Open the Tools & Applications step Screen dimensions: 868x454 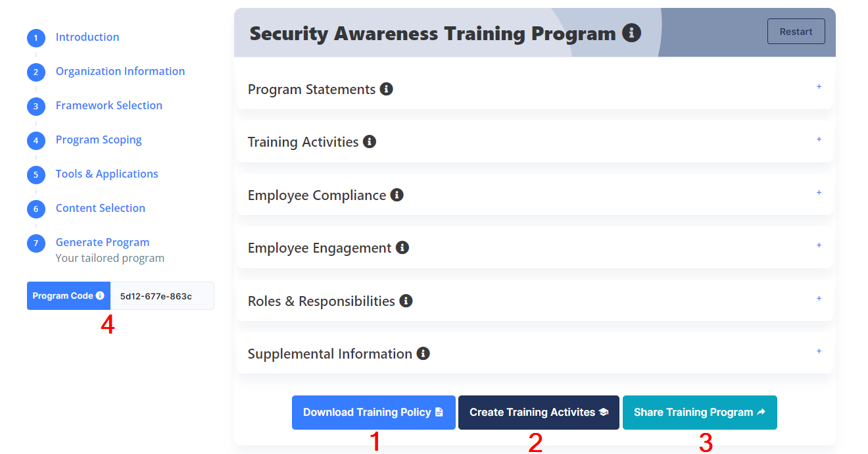(x=107, y=174)
